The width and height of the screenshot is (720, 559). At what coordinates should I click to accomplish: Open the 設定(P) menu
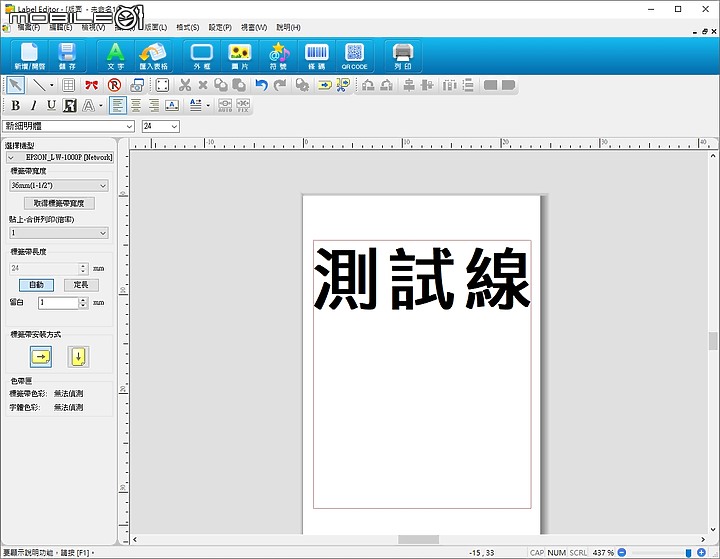(220, 28)
